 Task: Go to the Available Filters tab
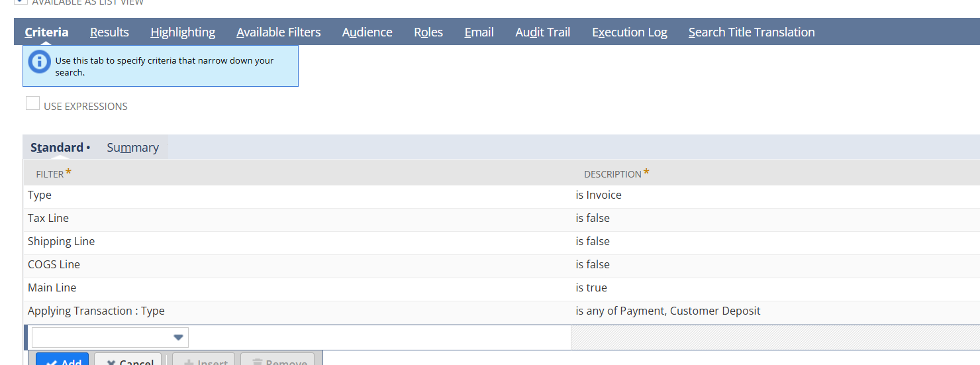click(x=278, y=32)
